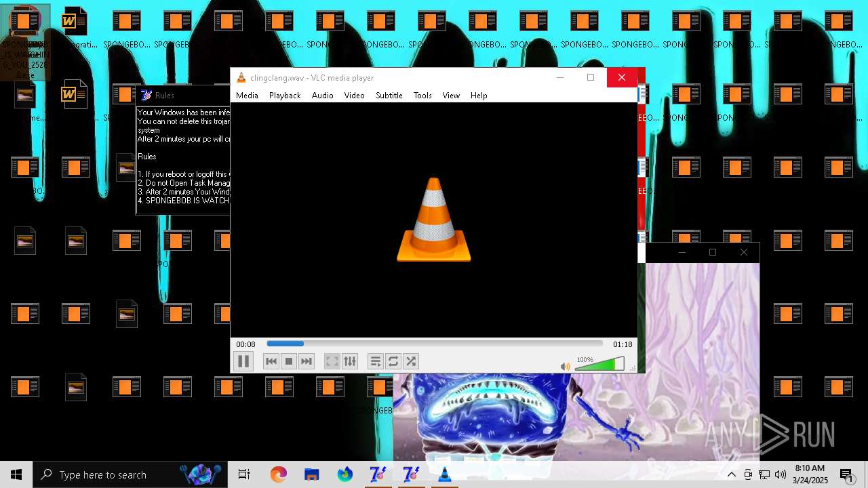
Task: Open the View menu
Action: (451, 96)
